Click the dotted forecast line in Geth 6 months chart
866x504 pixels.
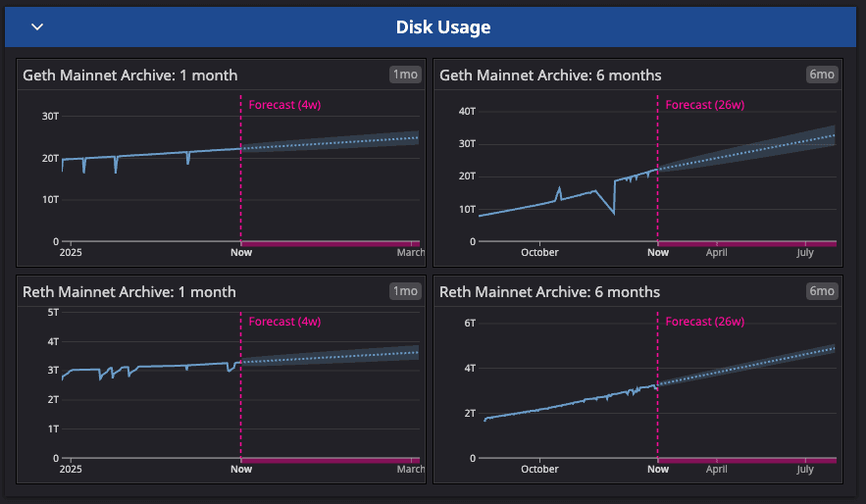coord(746,152)
